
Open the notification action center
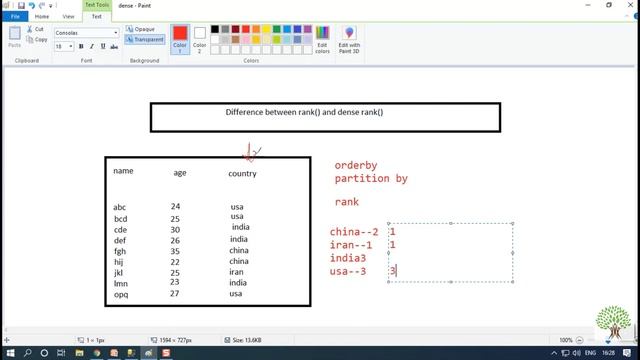(627, 353)
